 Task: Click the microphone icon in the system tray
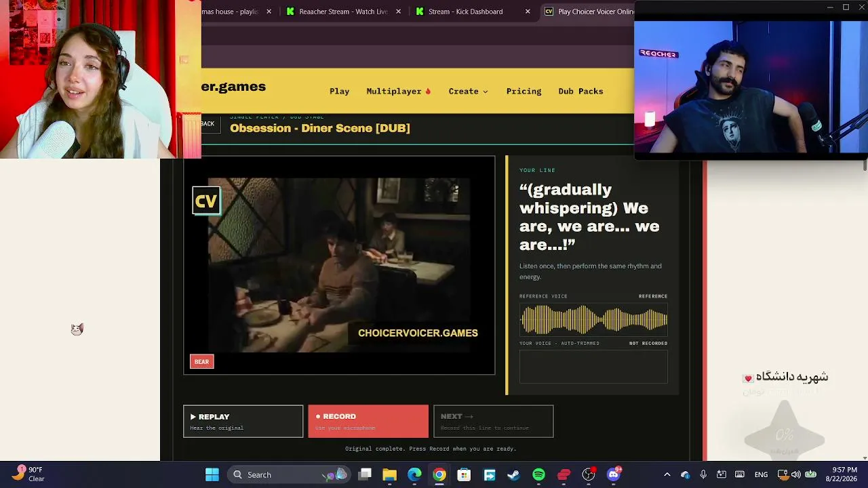click(703, 474)
